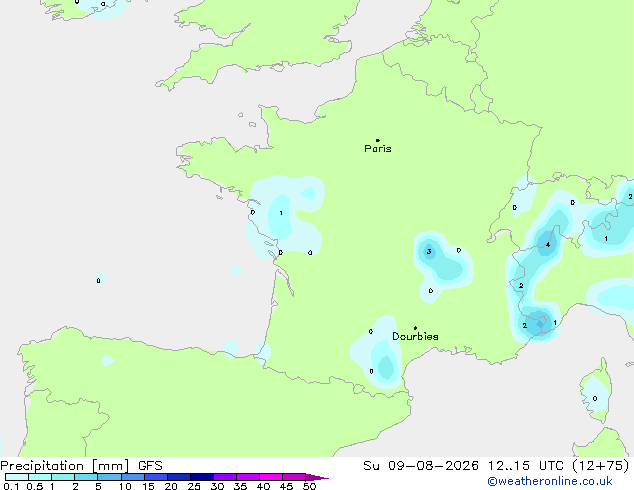
Task: Select the 2–5 mm legend color swatch
Action: point(86,477)
